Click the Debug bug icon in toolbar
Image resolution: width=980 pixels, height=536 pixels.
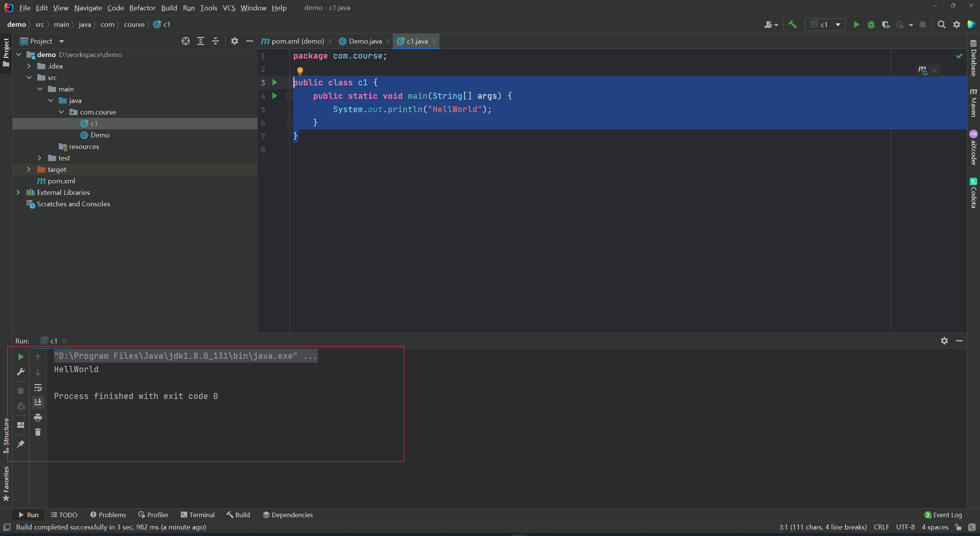click(x=871, y=25)
